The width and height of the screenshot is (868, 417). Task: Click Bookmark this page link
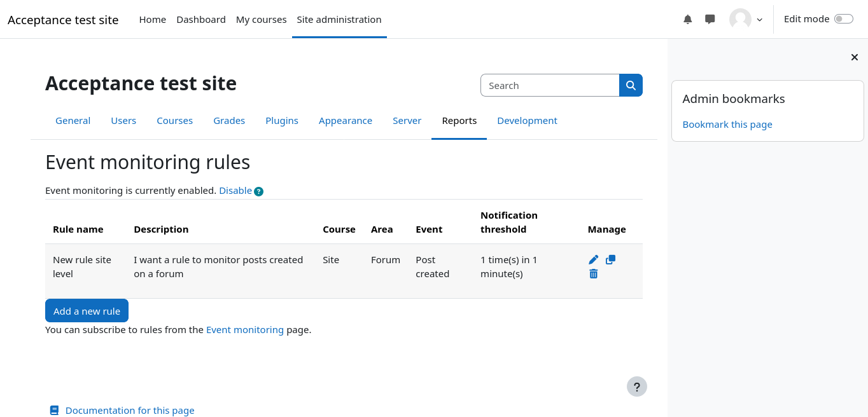tap(727, 125)
